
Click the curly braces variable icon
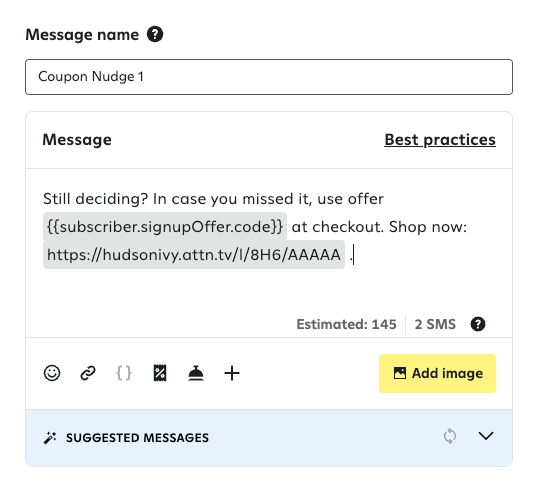point(124,373)
